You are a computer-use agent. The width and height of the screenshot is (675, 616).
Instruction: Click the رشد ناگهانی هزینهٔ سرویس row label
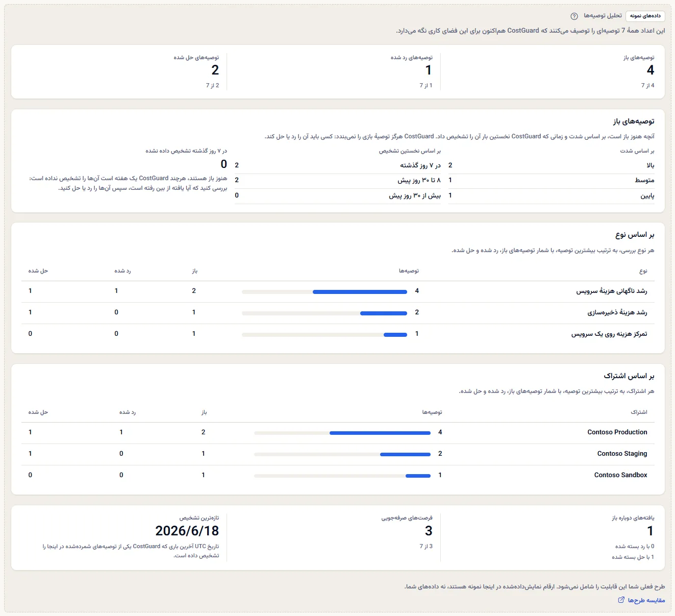tap(612, 291)
